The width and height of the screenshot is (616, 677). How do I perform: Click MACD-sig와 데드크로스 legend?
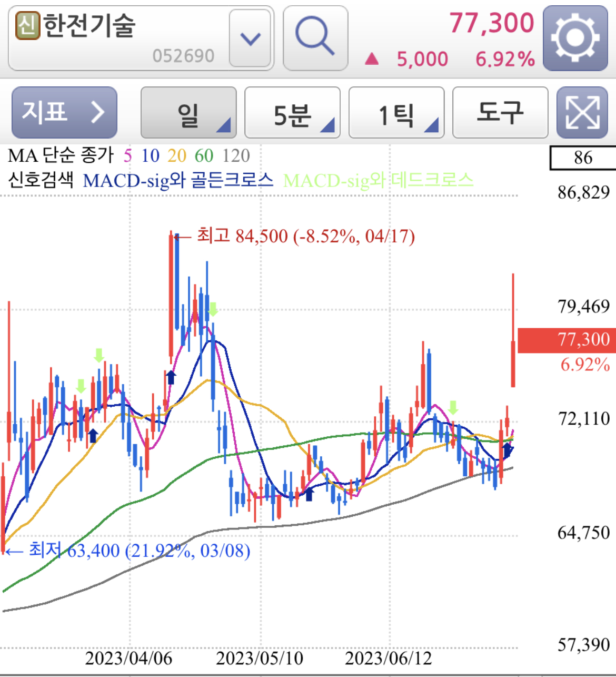pyautogui.click(x=378, y=180)
